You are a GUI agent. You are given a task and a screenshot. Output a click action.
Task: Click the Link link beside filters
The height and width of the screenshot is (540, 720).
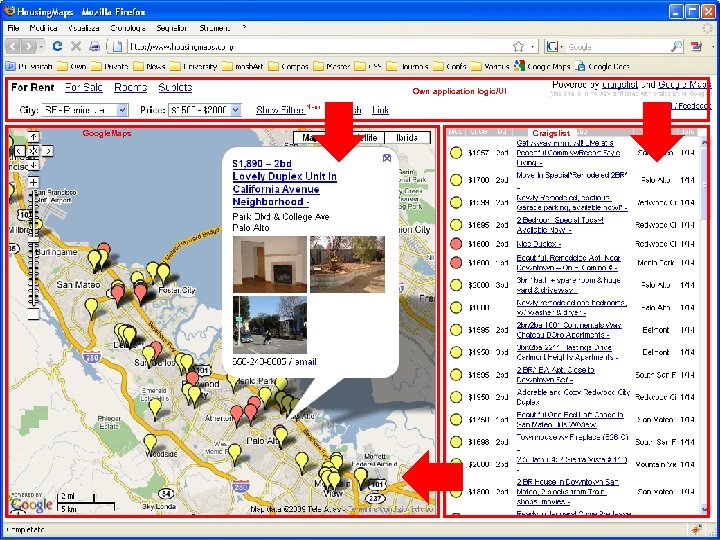click(x=380, y=110)
